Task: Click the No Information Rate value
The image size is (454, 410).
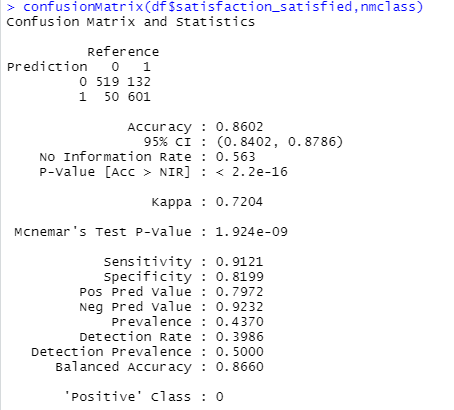Action: pos(235,157)
